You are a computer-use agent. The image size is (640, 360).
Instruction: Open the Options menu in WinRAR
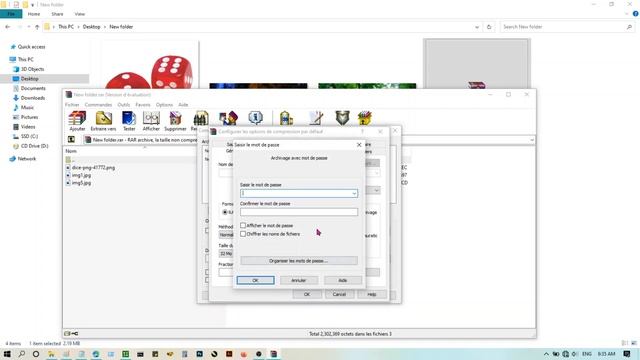coord(164,105)
